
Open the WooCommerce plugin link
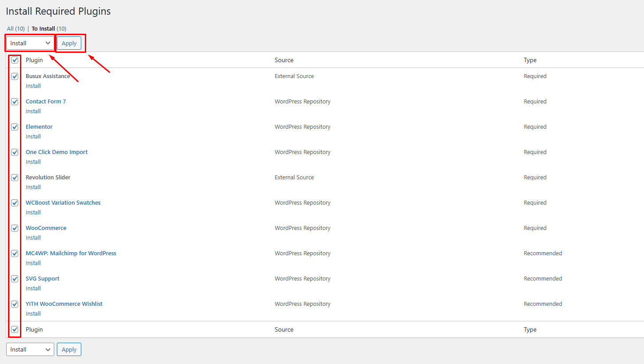pos(46,228)
